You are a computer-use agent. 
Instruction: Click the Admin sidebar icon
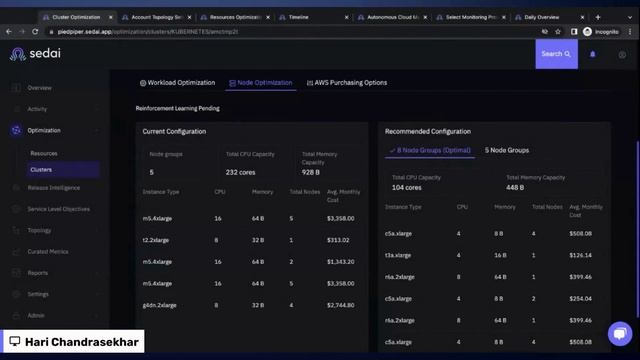pos(16,316)
